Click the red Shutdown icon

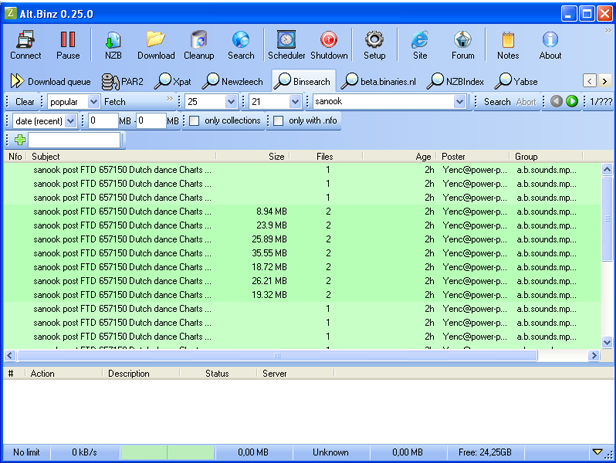tap(329, 45)
